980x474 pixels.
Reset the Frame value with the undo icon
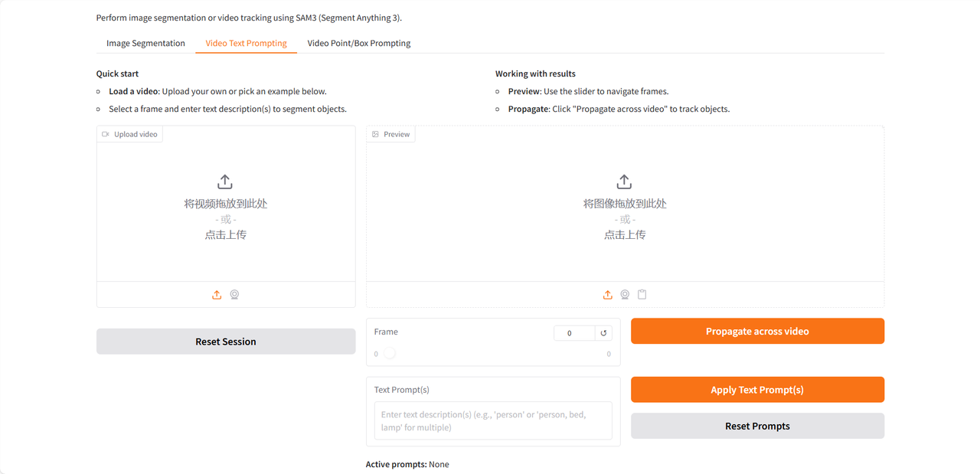pos(603,333)
